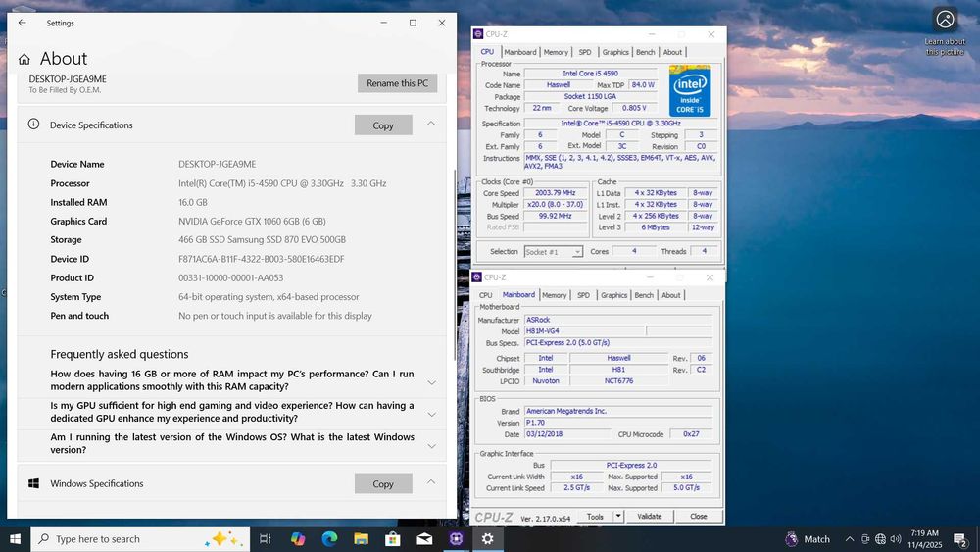Open Graphics tab in the Motherboard CPU-Z window
980x552 pixels.
(613, 295)
